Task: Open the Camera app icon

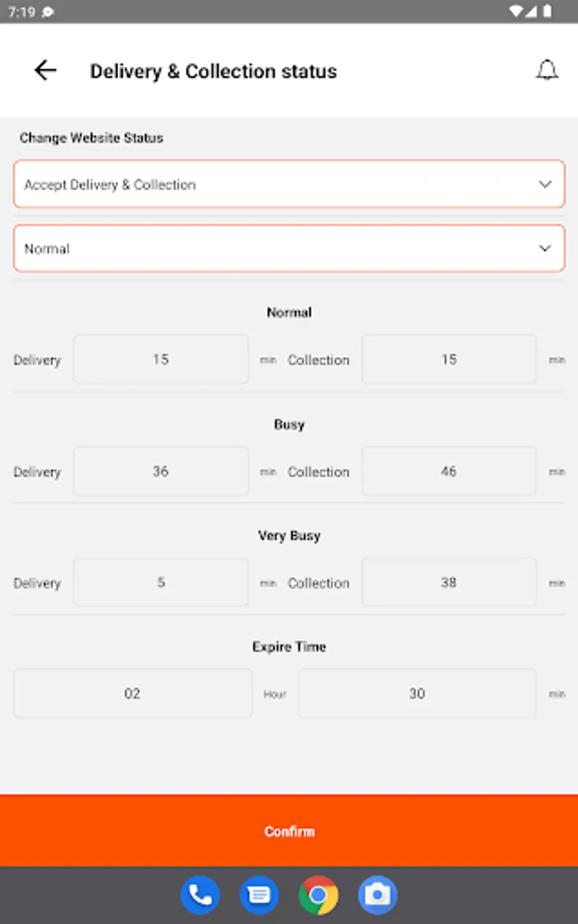Action: [x=378, y=894]
